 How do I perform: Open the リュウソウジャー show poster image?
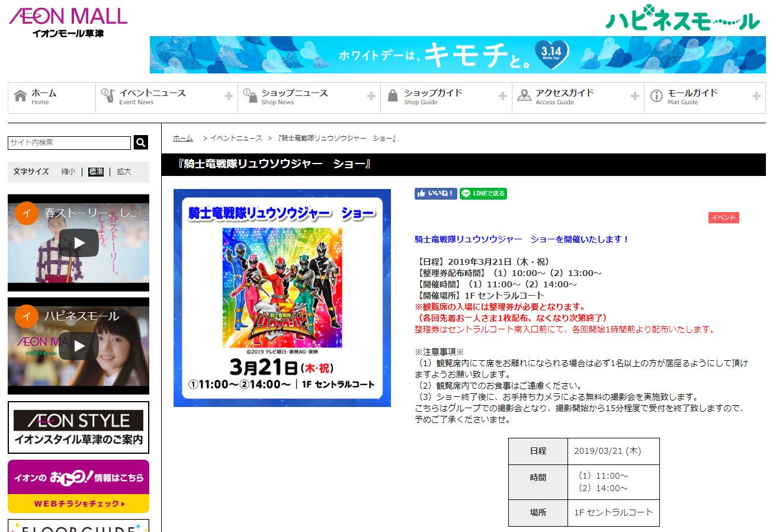pyautogui.click(x=282, y=298)
